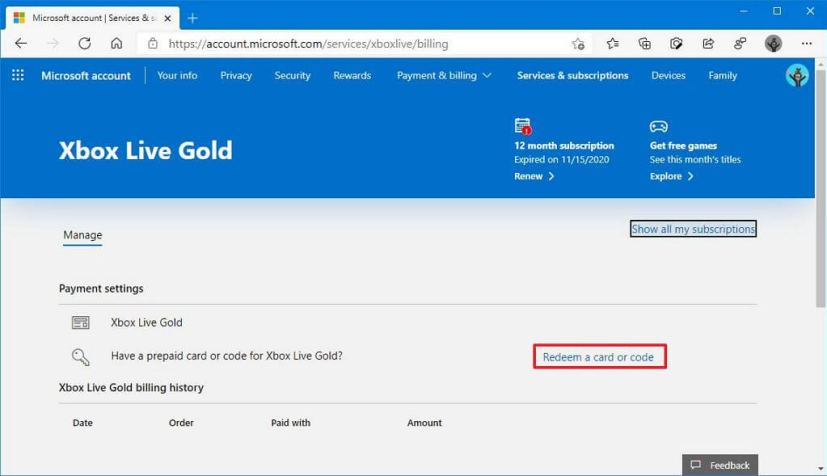Click Microsoft account home link
This screenshot has height=476, width=827.
tap(86, 75)
